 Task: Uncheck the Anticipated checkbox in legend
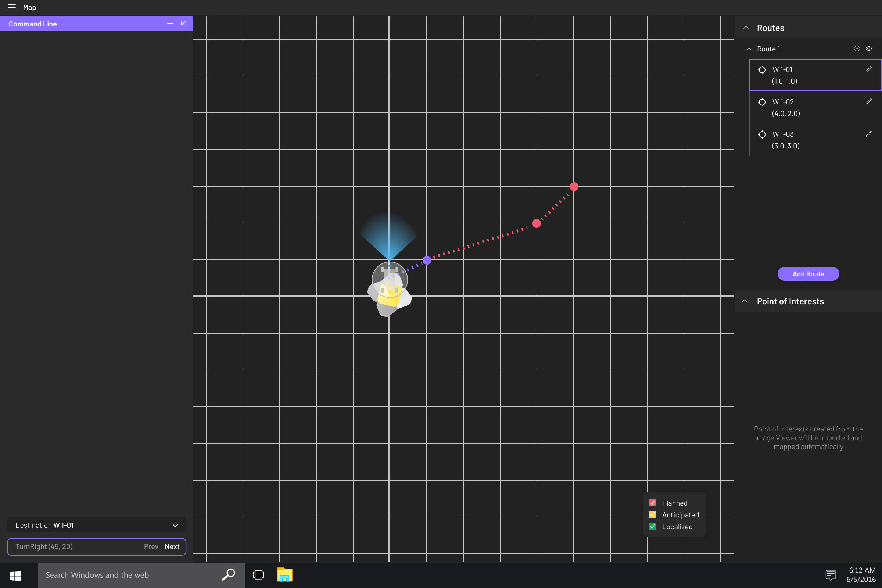coord(653,514)
